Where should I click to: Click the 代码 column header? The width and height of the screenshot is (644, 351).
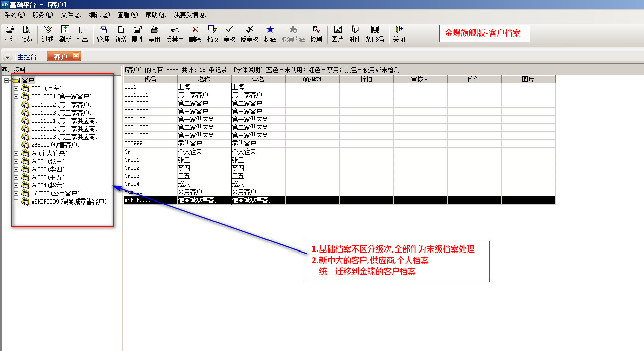click(150, 79)
